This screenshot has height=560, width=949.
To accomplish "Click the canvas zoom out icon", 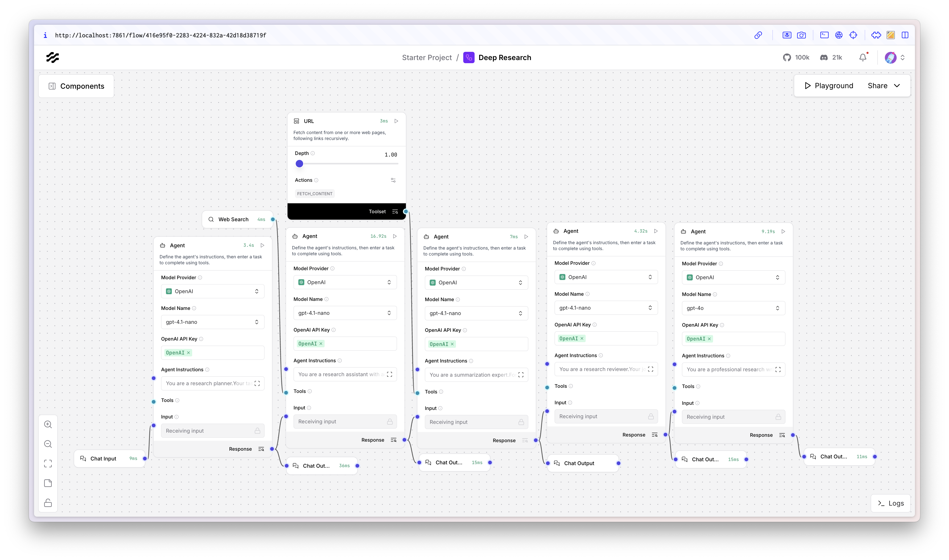I will click(48, 444).
